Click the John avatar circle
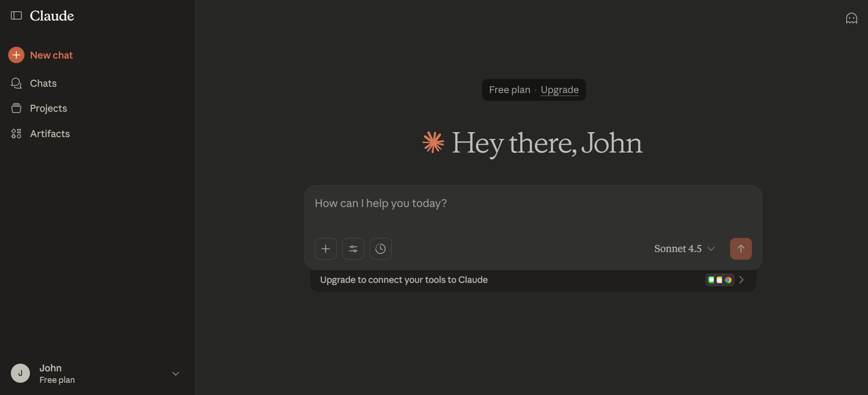This screenshot has width=868, height=395. click(x=20, y=373)
